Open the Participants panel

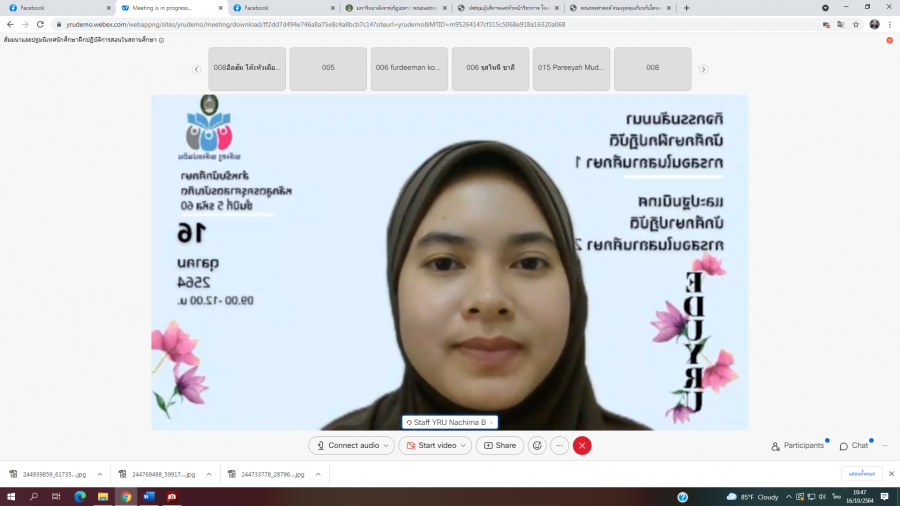coord(798,445)
